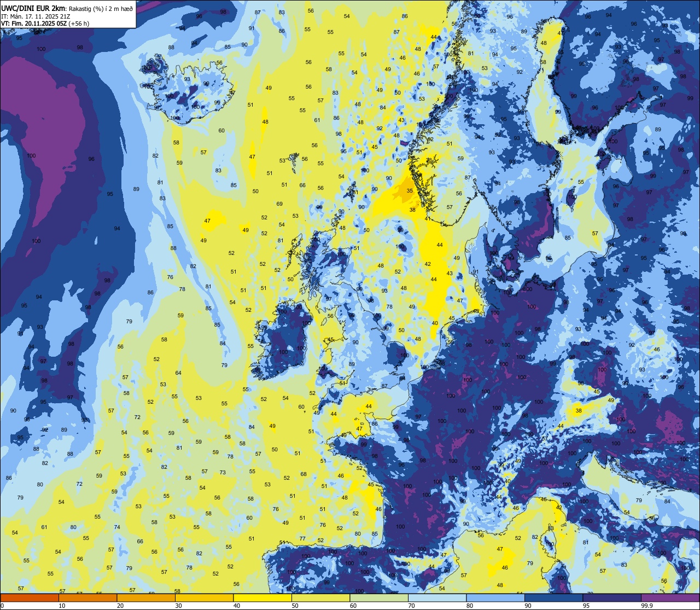Image resolution: width=700 pixels, height=610 pixels.
Task: Click the legend tick label '10'
Action: (x=62, y=606)
